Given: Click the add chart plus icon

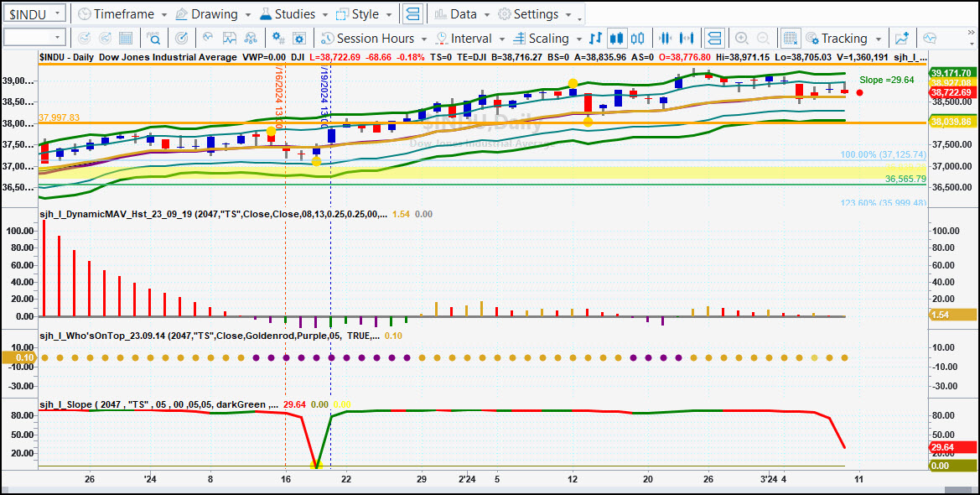Looking at the screenshot, I should point(901,38).
